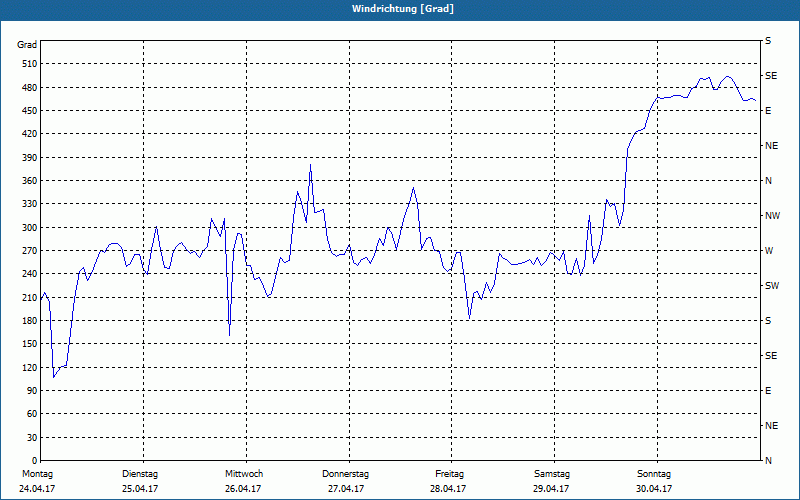Select the Grad axis unit label
800x500 pixels.
click(x=27, y=45)
